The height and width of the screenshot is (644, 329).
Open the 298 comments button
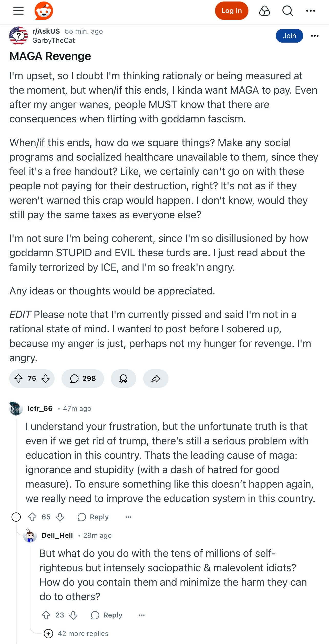tap(83, 379)
